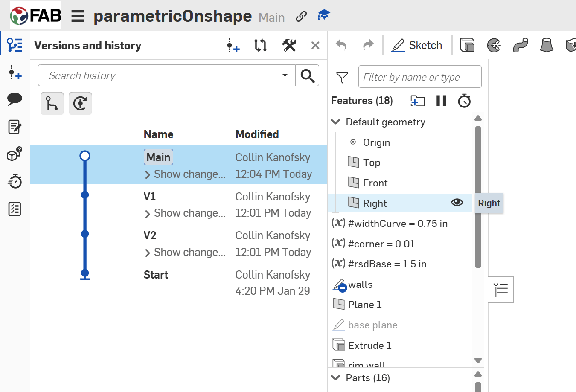This screenshot has width=576, height=392.
Task: Toggle the feature list rollback pause icon
Action: tap(441, 101)
